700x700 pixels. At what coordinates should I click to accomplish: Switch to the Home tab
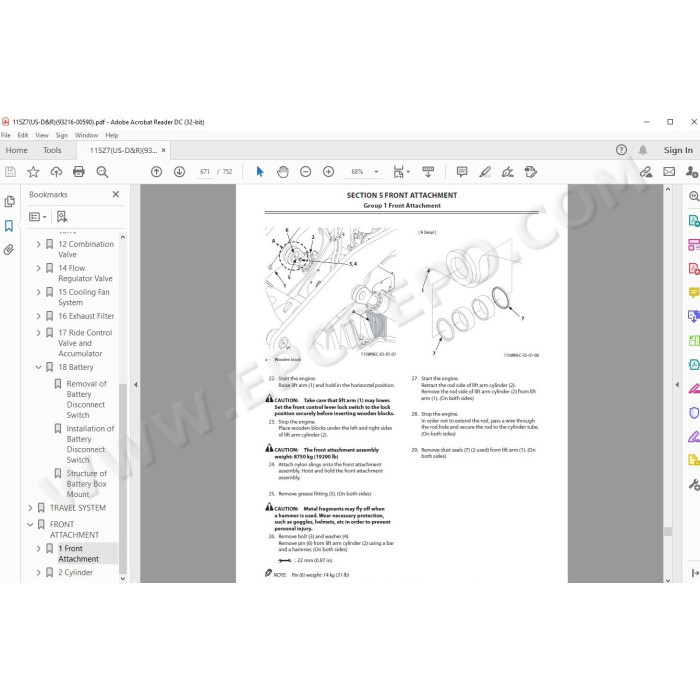click(17, 150)
